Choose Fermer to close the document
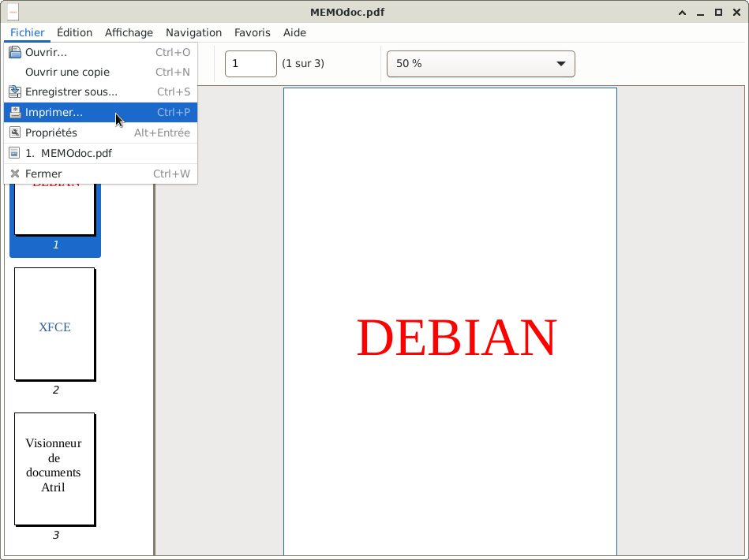This screenshot has width=749, height=560. [100, 174]
